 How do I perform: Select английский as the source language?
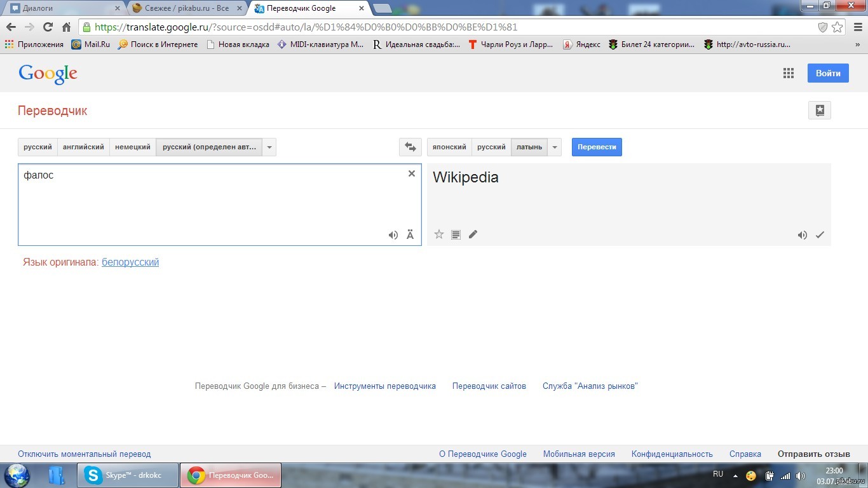83,147
